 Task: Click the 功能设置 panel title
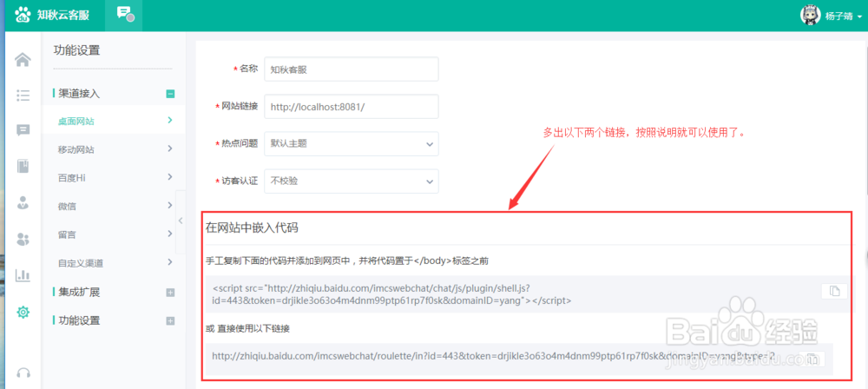click(76, 50)
